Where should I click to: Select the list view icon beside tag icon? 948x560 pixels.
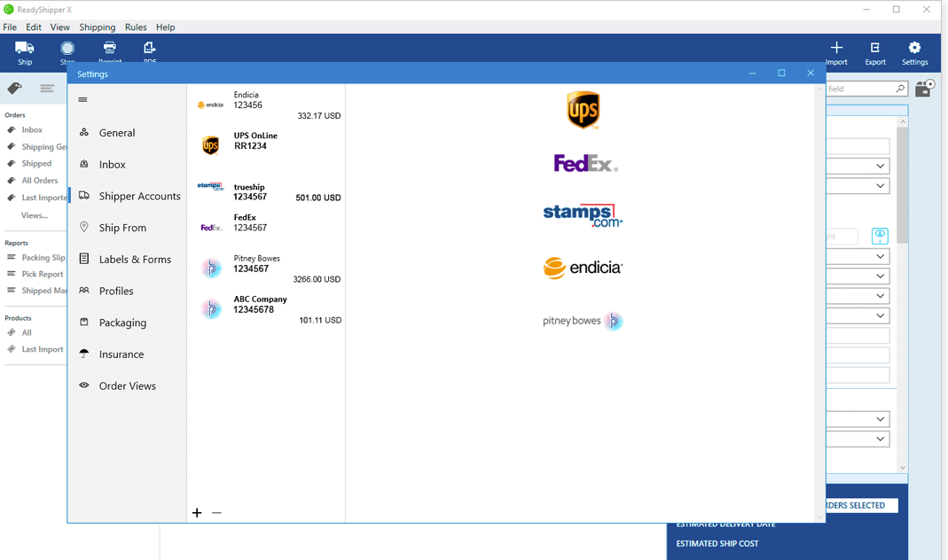pyautogui.click(x=47, y=89)
